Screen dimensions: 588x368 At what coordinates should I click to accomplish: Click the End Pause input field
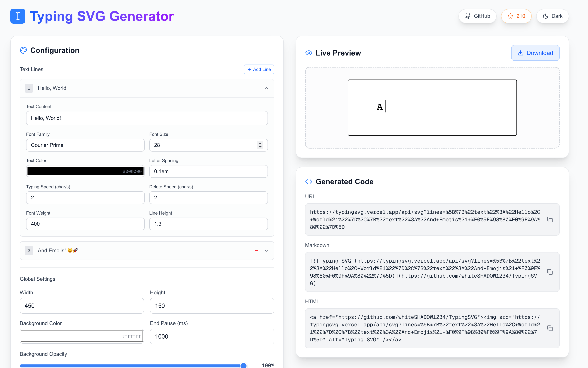tap(212, 336)
